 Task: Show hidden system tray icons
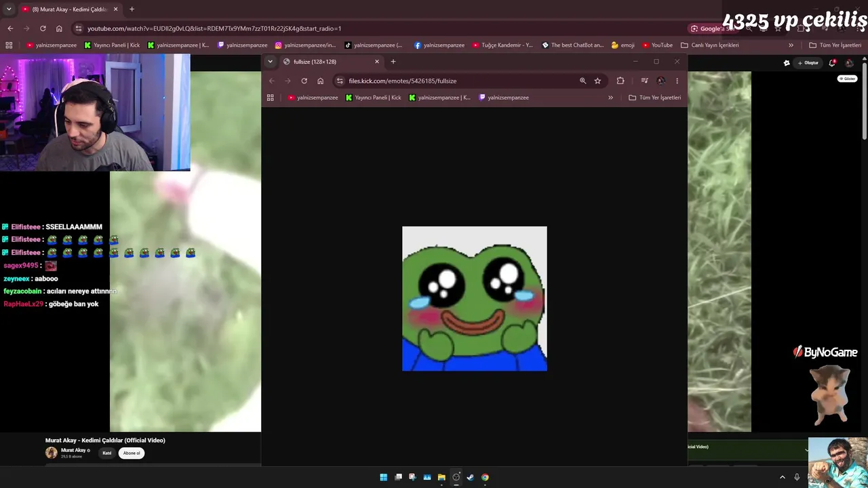pos(782,477)
